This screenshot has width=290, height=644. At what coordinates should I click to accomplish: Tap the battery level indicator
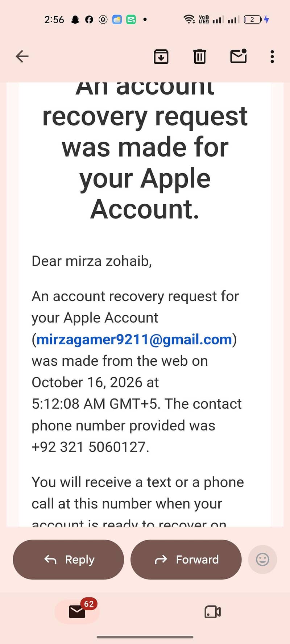coord(253,20)
